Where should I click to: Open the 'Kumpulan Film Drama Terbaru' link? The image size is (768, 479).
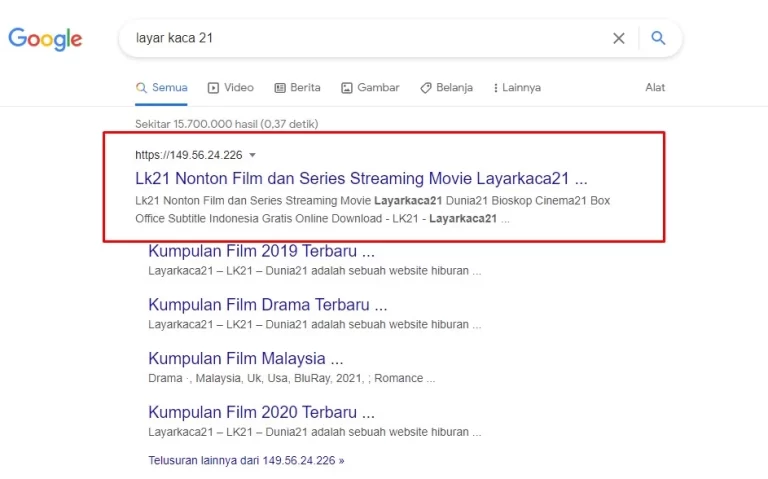tap(267, 305)
